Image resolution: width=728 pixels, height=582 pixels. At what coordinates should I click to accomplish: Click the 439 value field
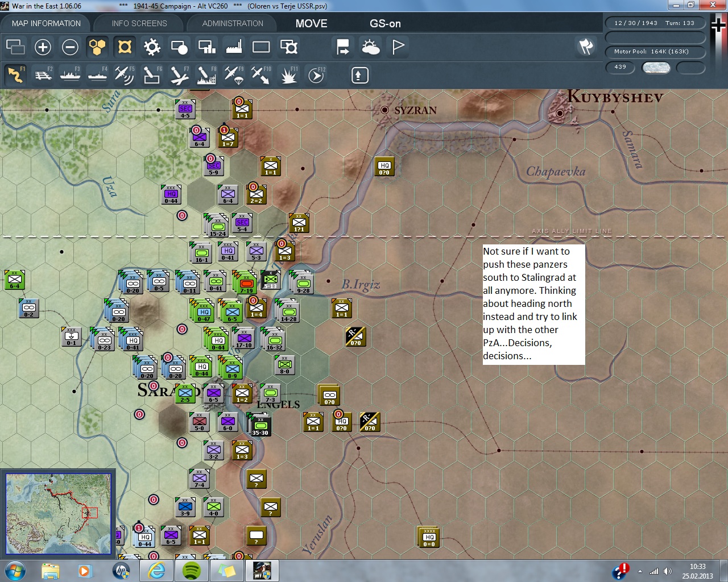point(621,67)
